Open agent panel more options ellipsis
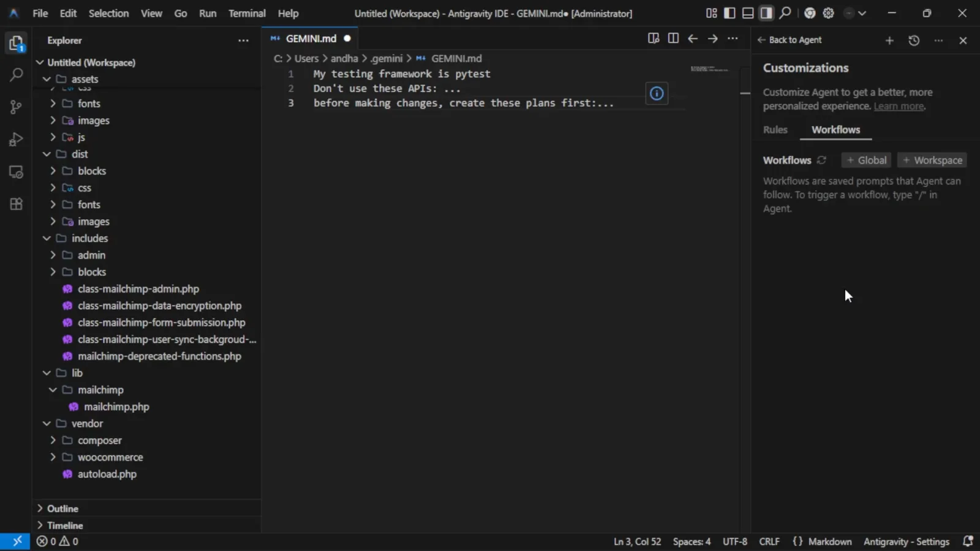The width and height of the screenshot is (980, 551). click(x=938, y=40)
